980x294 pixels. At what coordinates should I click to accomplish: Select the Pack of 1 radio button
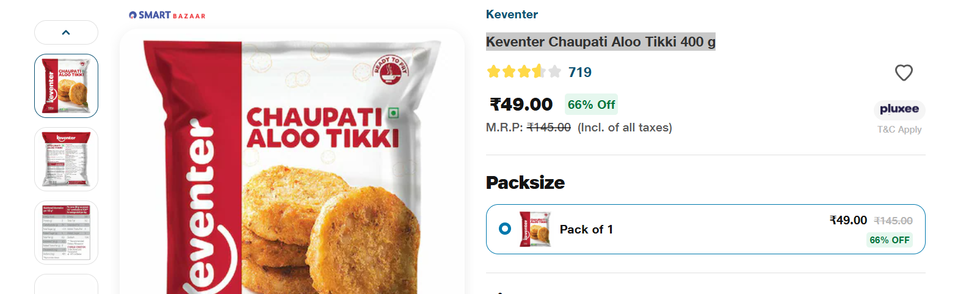point(505,229)
